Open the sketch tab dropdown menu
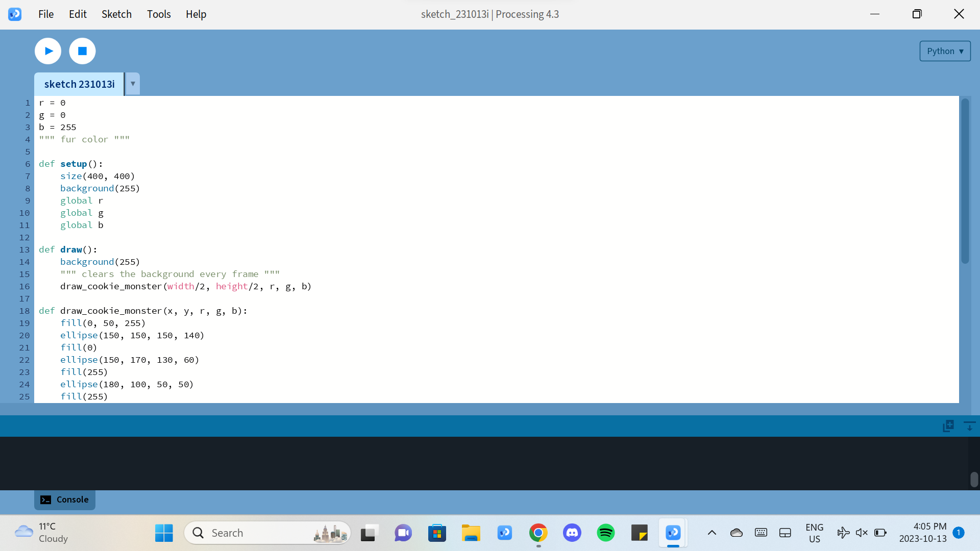This screenshot has height=551, width=980. pos(132,84)
